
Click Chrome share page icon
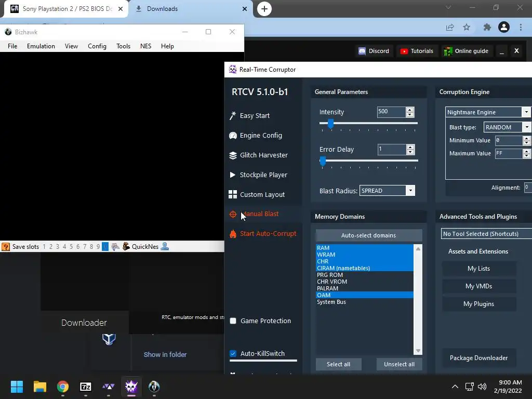450,27
